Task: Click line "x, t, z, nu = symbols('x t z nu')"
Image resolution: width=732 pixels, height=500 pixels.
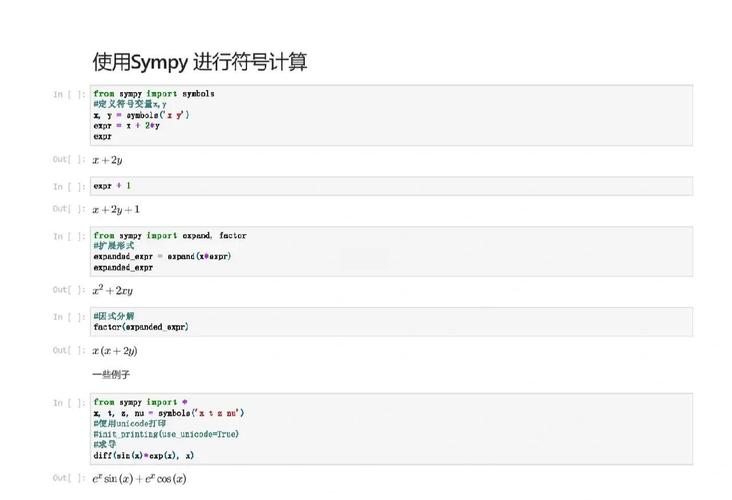Action: (169, 413)
